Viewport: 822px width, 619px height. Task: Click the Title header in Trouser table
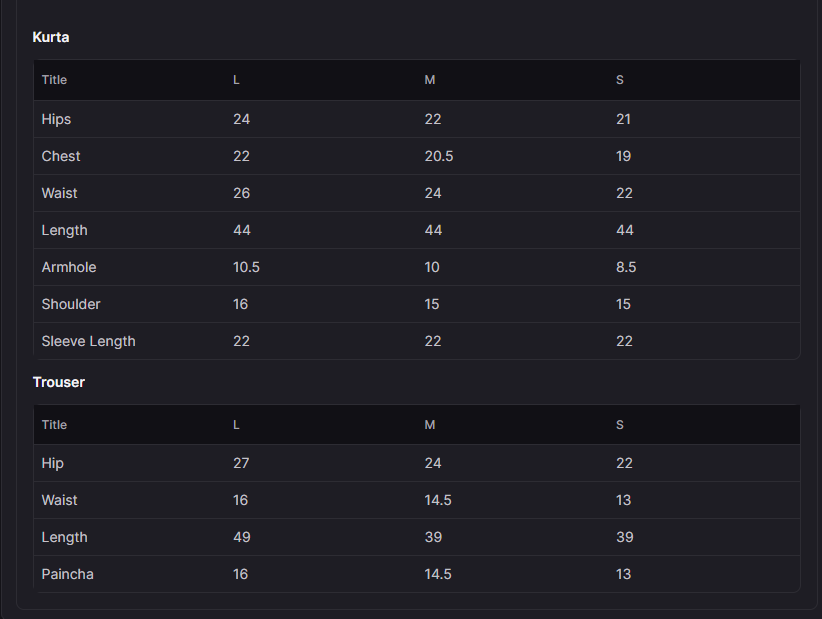(55, 425)
